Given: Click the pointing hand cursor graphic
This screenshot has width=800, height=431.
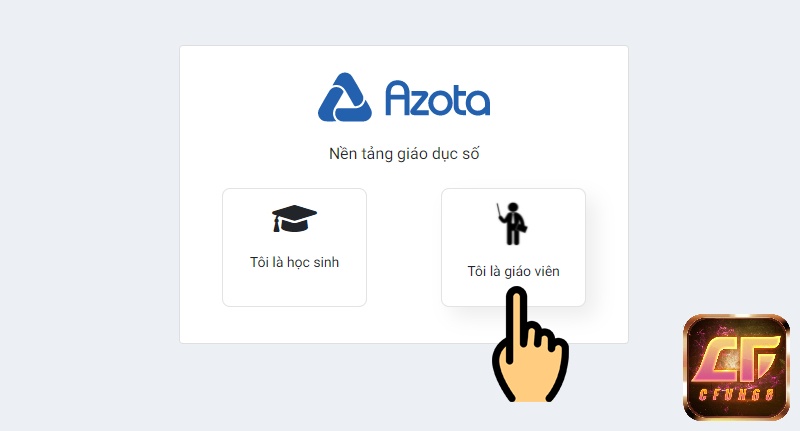Looking at the screenshot, I should click(x=530, y=344).
